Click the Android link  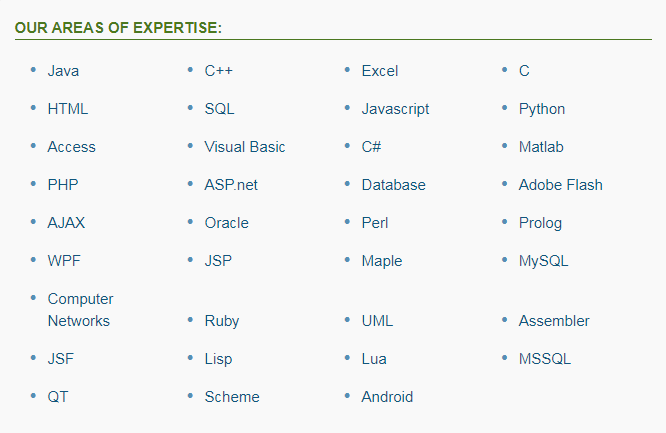coord(387,397)
